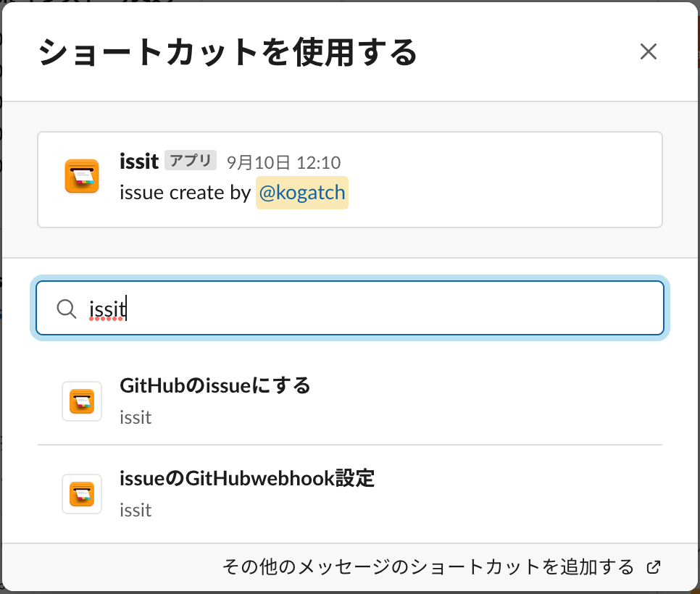Screen dimensions: 700x594
Task: Click the issit app avatar in the message preview
Action: pos(81,176)
